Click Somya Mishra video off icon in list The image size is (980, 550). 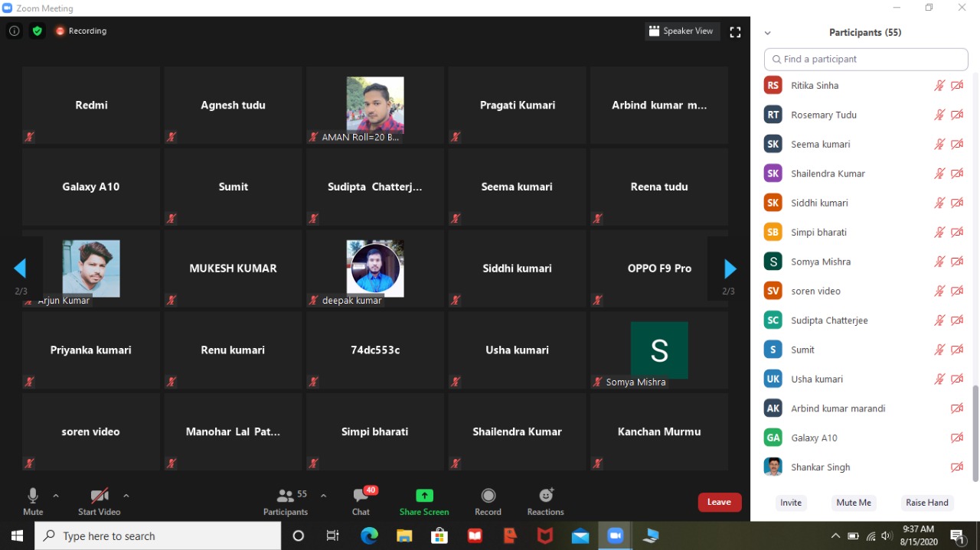click(x=957, y=262)
